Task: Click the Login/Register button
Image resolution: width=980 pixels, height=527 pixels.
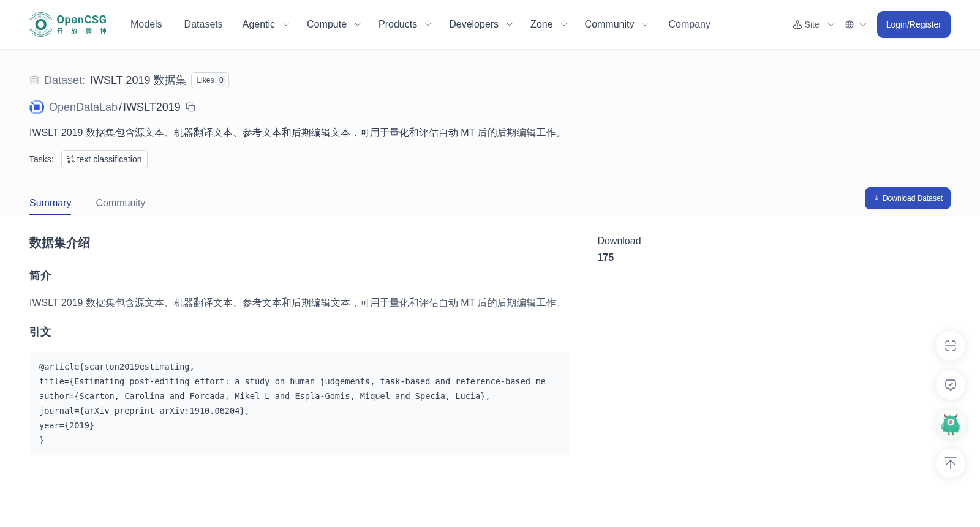Action: (913, 24)
